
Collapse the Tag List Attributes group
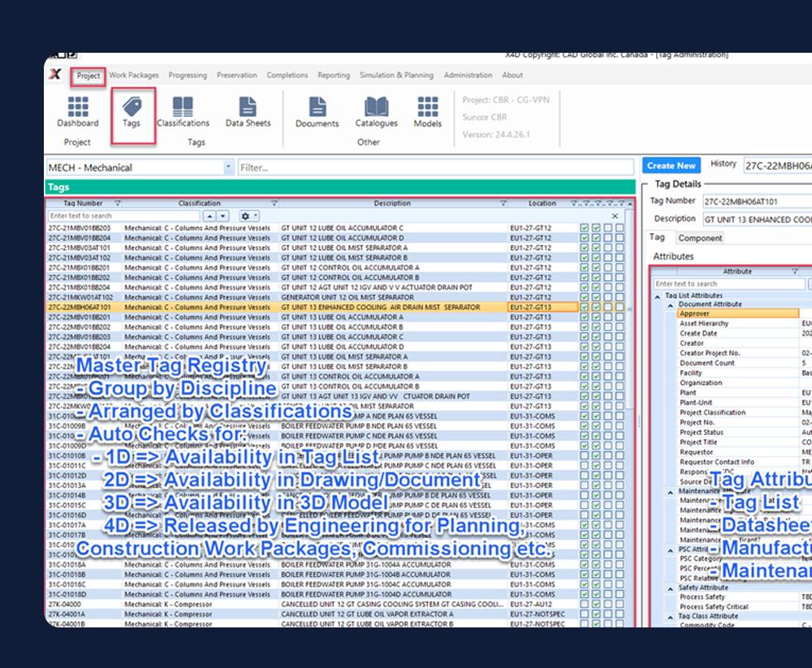click(x=657, y=296)
